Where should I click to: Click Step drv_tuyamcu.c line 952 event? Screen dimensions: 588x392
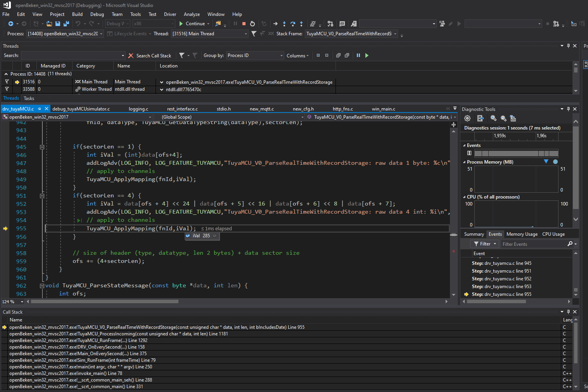coord(502,279)
